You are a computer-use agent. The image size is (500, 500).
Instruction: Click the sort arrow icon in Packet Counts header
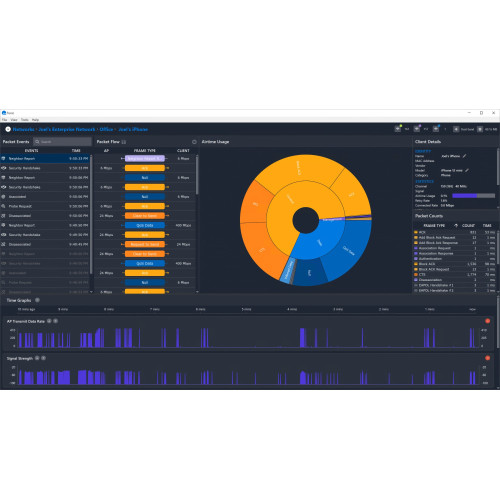(456, 225)
